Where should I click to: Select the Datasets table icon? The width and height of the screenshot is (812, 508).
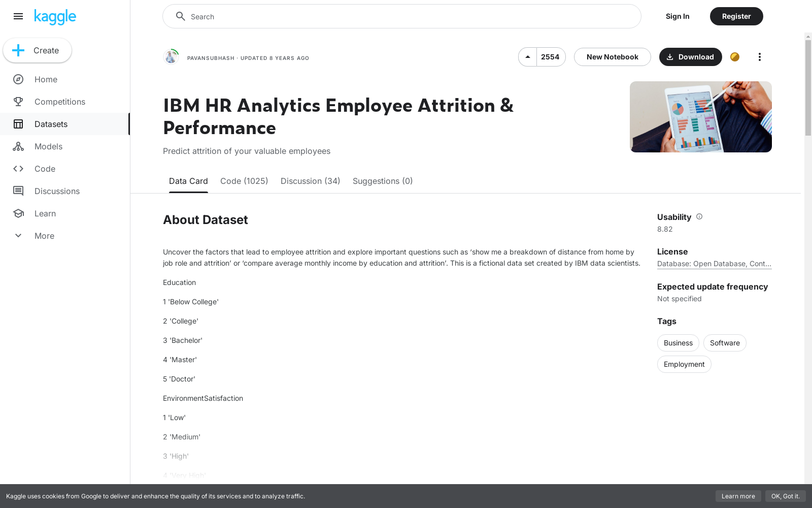pyautogui.click(x=18, y=124)
